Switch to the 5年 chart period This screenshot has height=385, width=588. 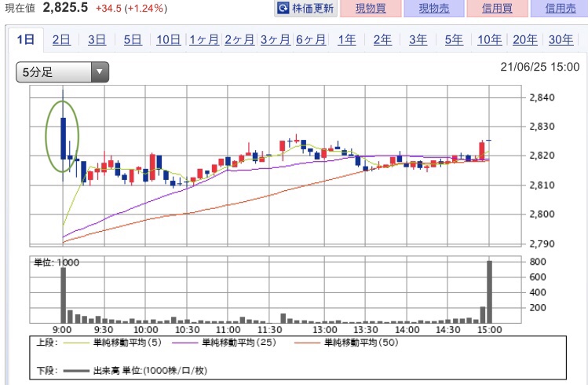coord(454,39)
